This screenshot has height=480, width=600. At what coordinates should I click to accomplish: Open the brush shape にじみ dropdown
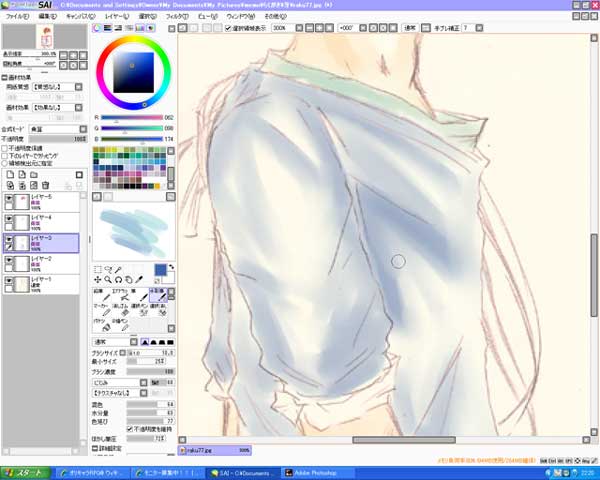click(120, 382)
